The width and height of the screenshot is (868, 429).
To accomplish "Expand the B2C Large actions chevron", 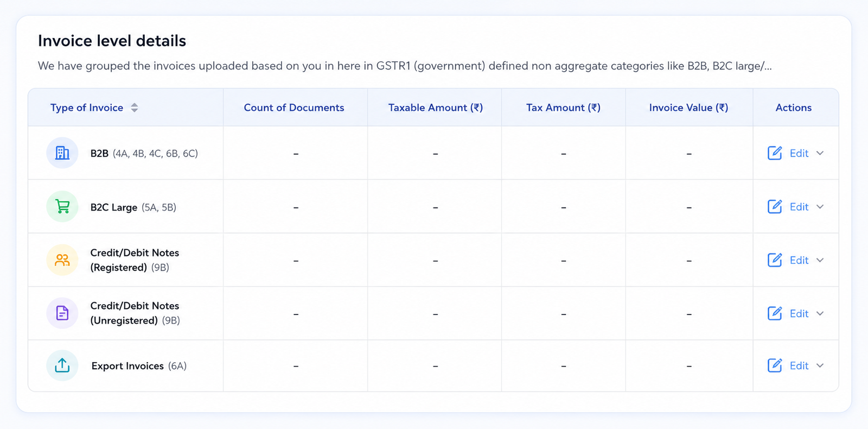I will (820, 207).
